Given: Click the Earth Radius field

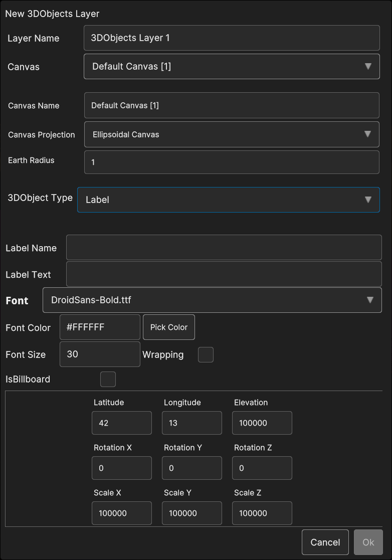Looking at the screenshot, I should pos(231,162).
